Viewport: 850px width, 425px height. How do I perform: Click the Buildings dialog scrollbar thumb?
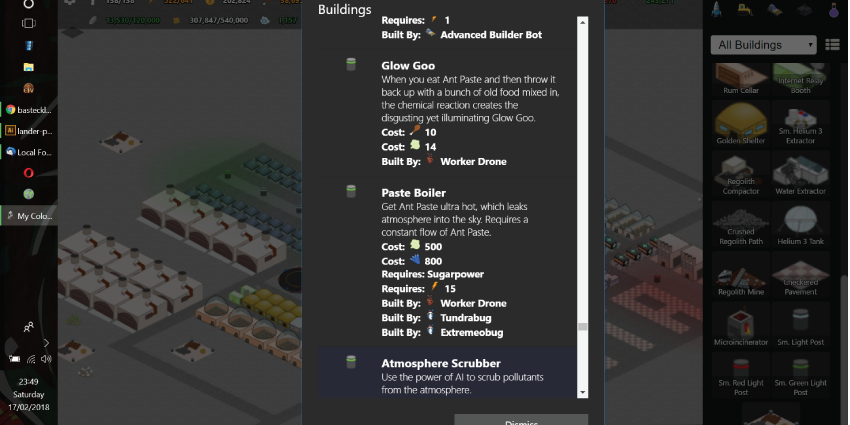click(583, 326)
